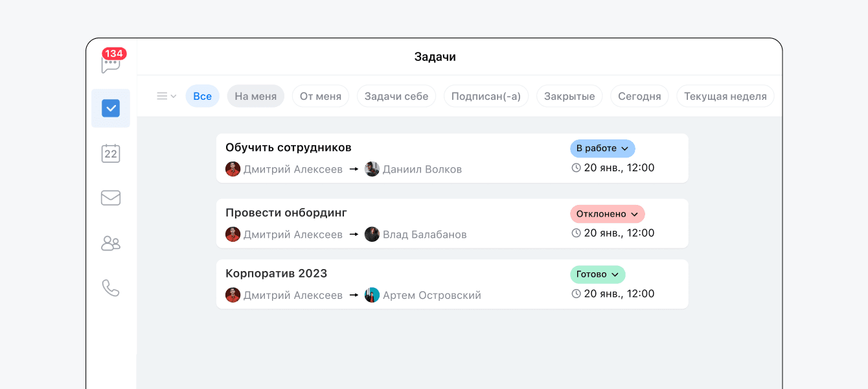
Task: Open the list view options dropdown
Action: pyautogui.click(x=166, y=96)
